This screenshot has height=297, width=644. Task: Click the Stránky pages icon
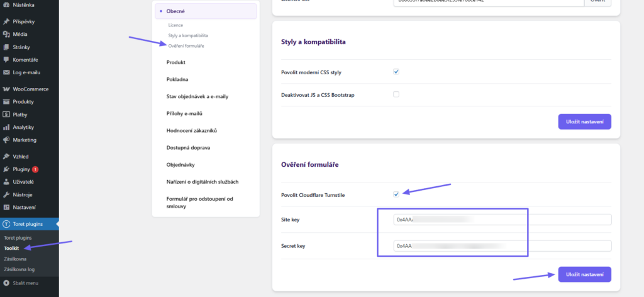coord(6,47)
